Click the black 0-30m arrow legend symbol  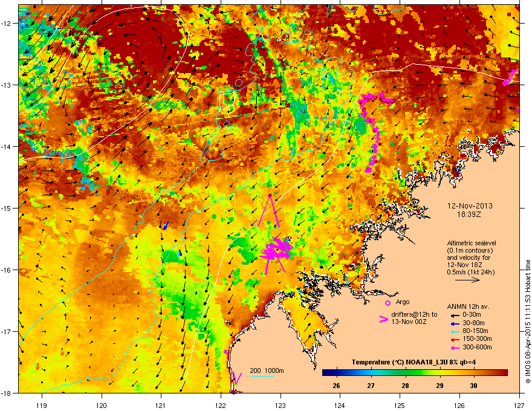tap(455, 316)
